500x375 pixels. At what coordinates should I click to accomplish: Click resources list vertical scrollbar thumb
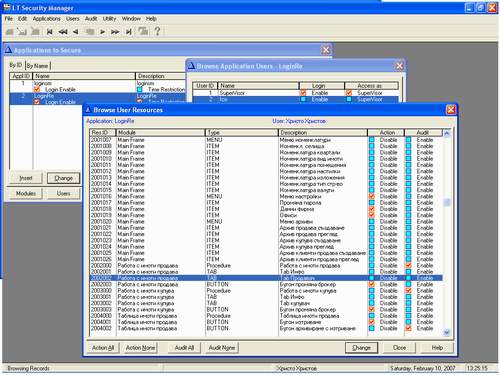click(x=447, y=202)
